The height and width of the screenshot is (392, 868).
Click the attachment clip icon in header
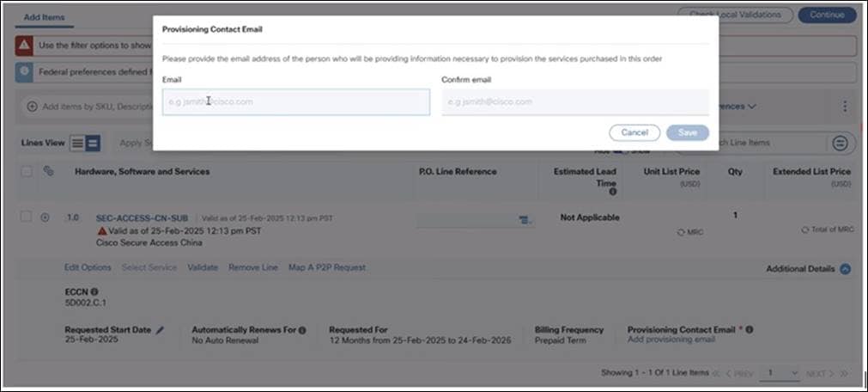coord(48,172)
